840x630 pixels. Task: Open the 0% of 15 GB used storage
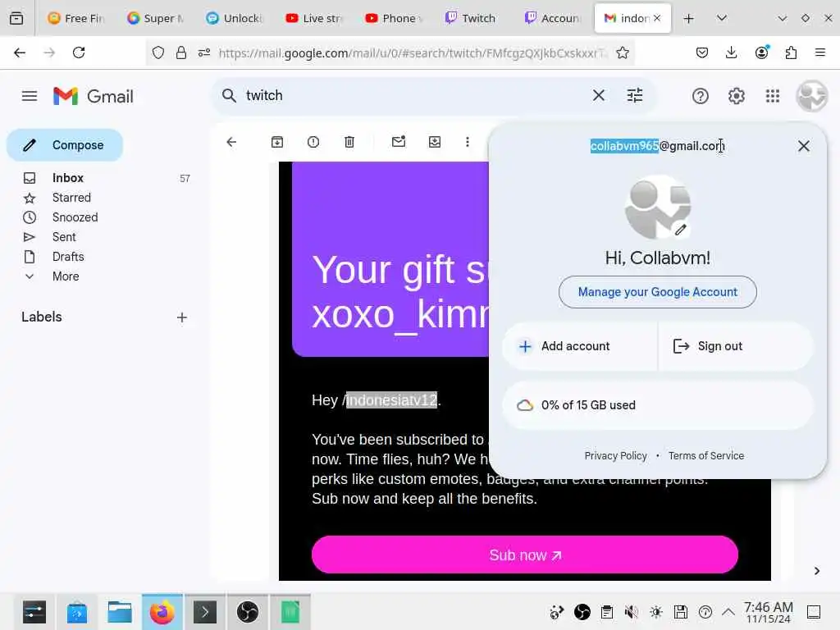click(658, 405)
